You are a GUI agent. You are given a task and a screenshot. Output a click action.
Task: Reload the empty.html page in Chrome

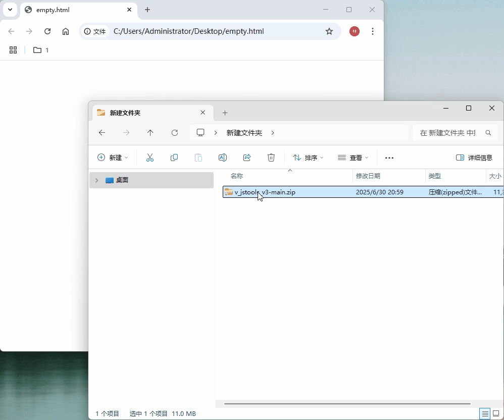(47, 31)
